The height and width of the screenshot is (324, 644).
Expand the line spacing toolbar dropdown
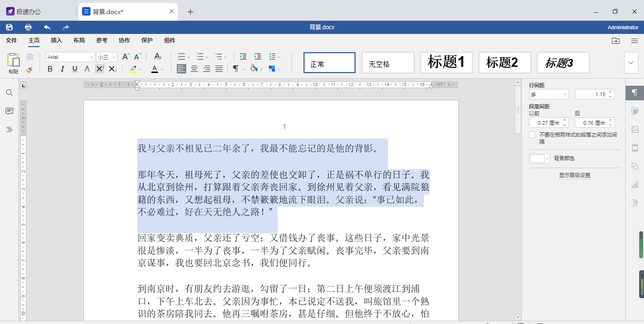(279, 57)
